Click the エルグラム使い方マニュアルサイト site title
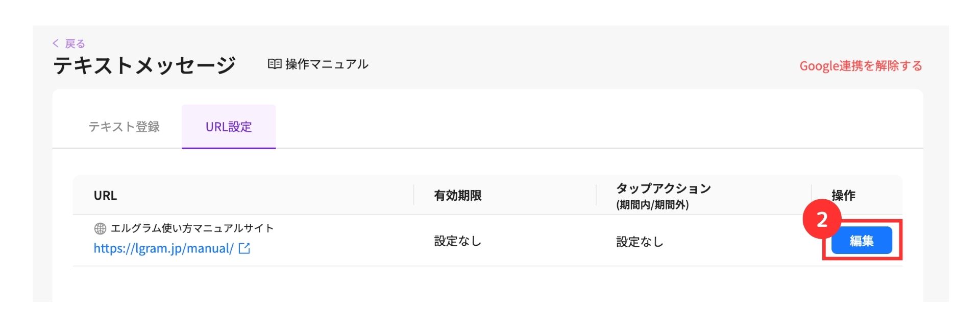This screenshot has height=327, width=980. click(x=192, y=228)
